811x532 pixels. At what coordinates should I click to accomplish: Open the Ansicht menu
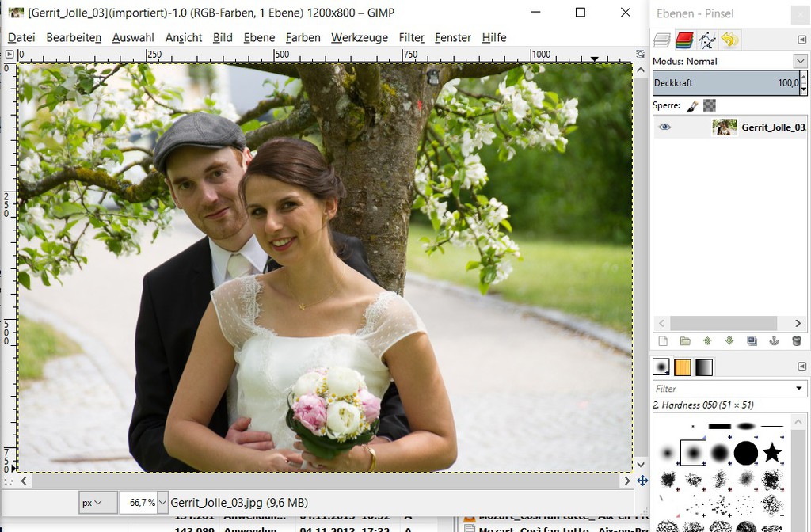(x=184, y=38)
